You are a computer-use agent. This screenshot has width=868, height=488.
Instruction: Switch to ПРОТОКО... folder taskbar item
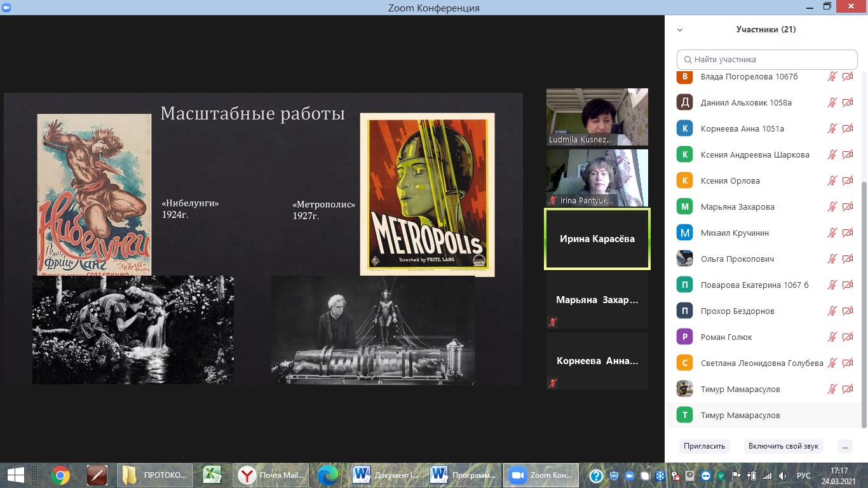(156, 475)
